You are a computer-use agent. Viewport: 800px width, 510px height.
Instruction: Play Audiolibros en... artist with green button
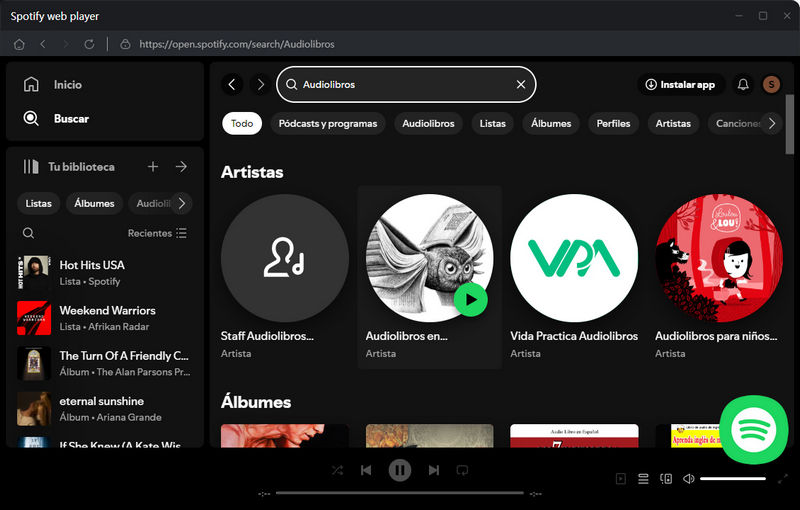(470, 300)
